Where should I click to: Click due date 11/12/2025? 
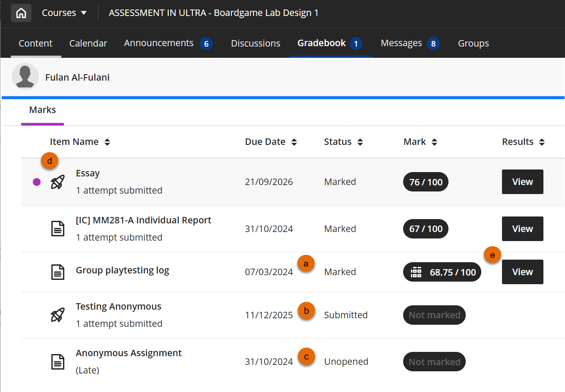click(x=269, y=315)
